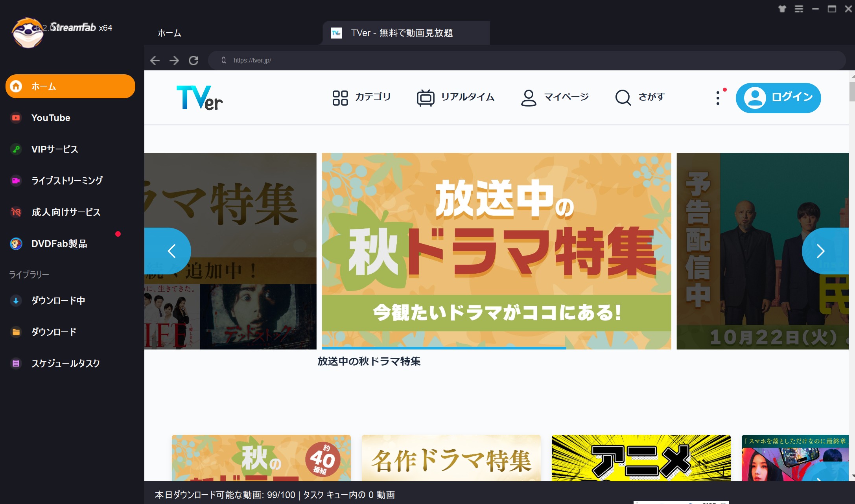Click the DVDFab product icon
The width and height of the screenshot is (855, 504).
16,243
